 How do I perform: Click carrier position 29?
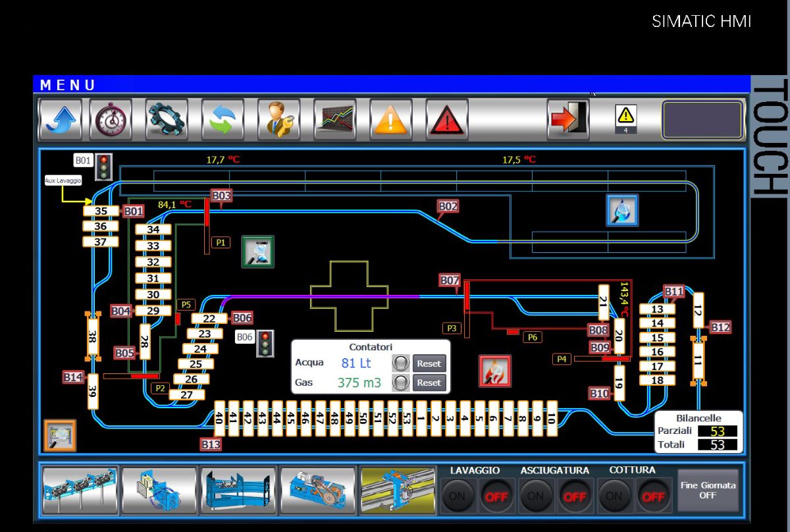[x=153, y=311]
